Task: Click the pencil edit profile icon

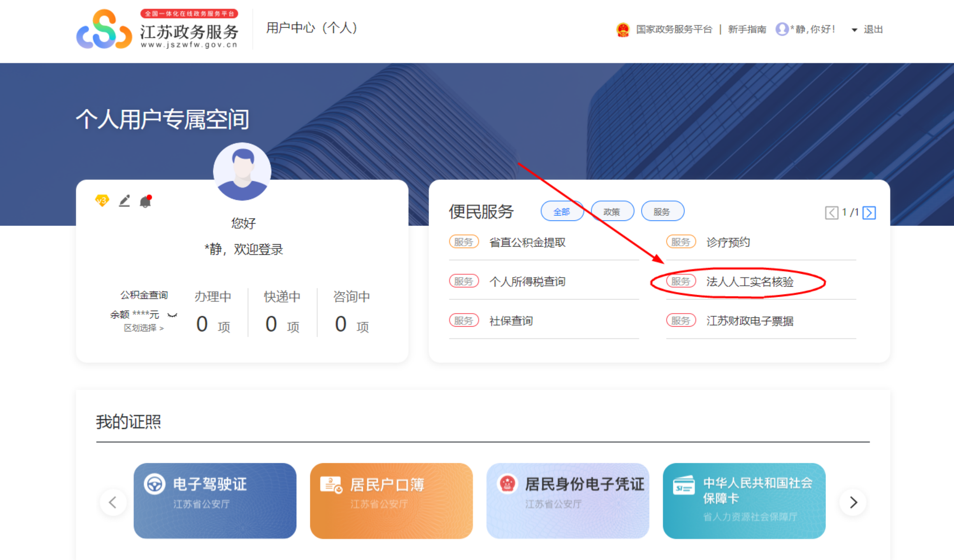Action: click(124, 201)
